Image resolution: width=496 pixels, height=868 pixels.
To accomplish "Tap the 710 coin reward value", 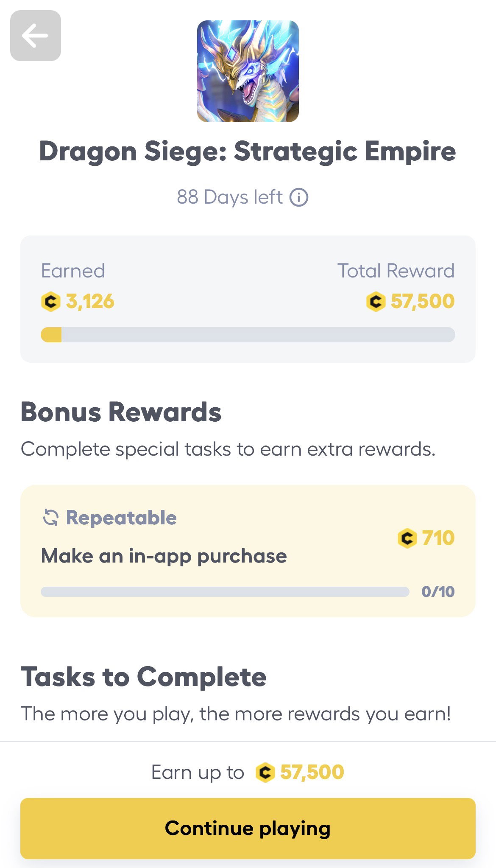I will 438,538.
